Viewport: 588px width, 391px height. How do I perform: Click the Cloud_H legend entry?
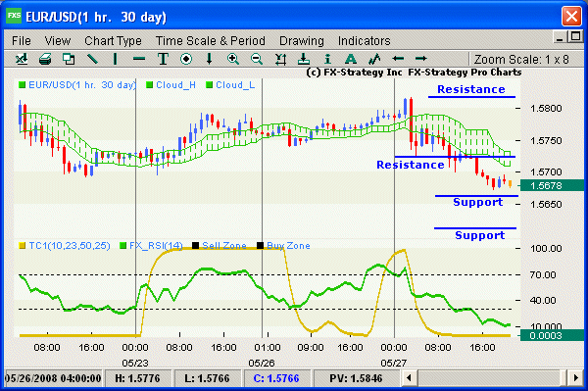[171, 85]
